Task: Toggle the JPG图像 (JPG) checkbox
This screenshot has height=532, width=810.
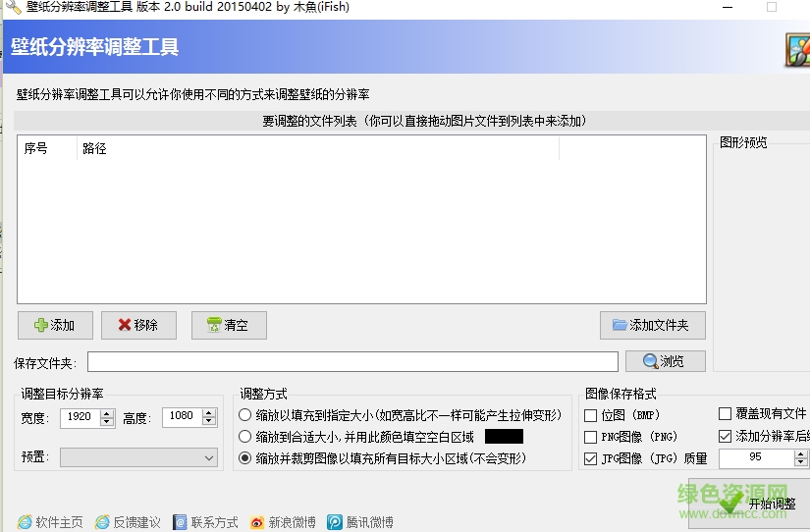Action: 590,458
